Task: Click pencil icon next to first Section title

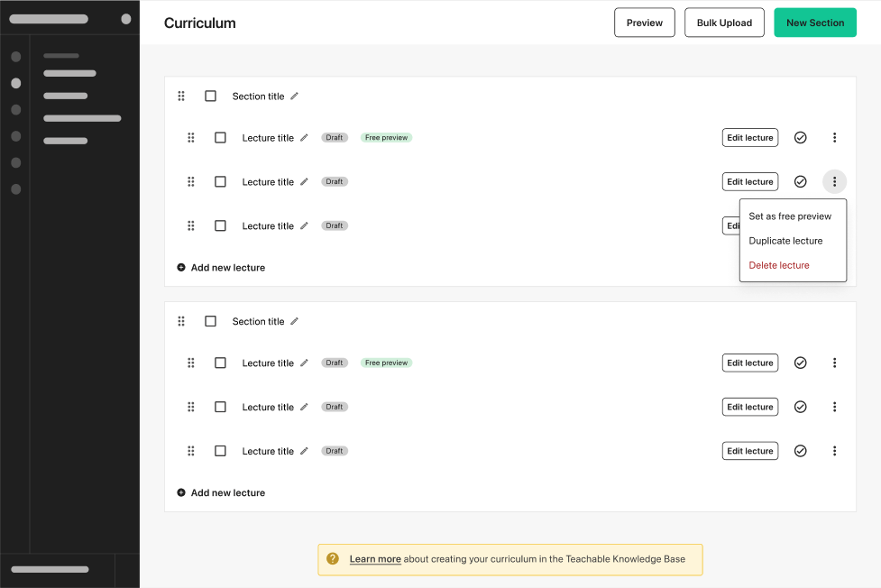Action: 294,96
